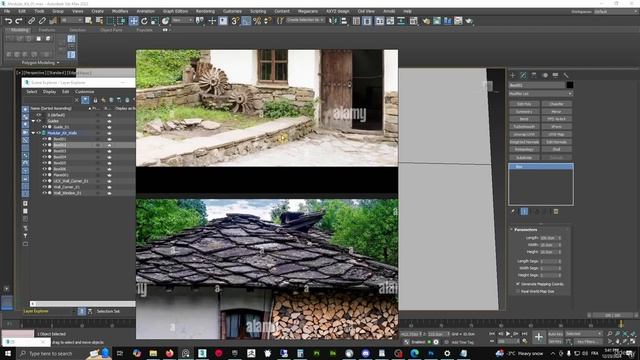Click the Edit Poly modifier button

pos(524,104)
